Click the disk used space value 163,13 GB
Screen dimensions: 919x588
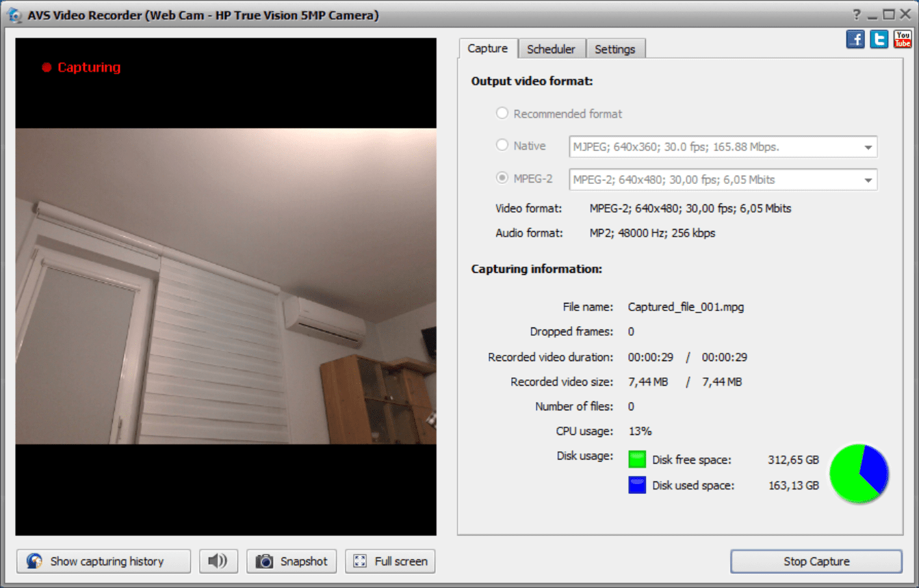(x=794, y=486)
